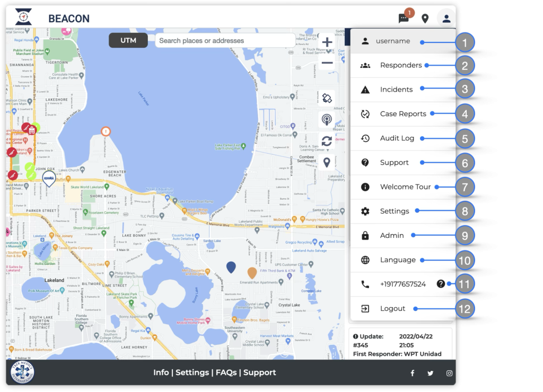Viewport: 543px width, 392px height.
Task: Open the username menu item
Action: click(403, 41)
